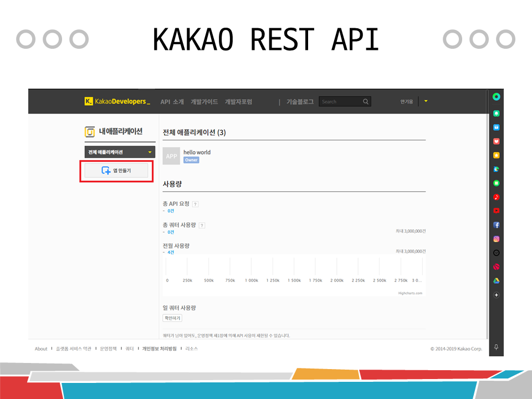Expand the account dropdown arrow in header
The height and width of the screenshot is (399, 532).
click(x=426, y=101)
